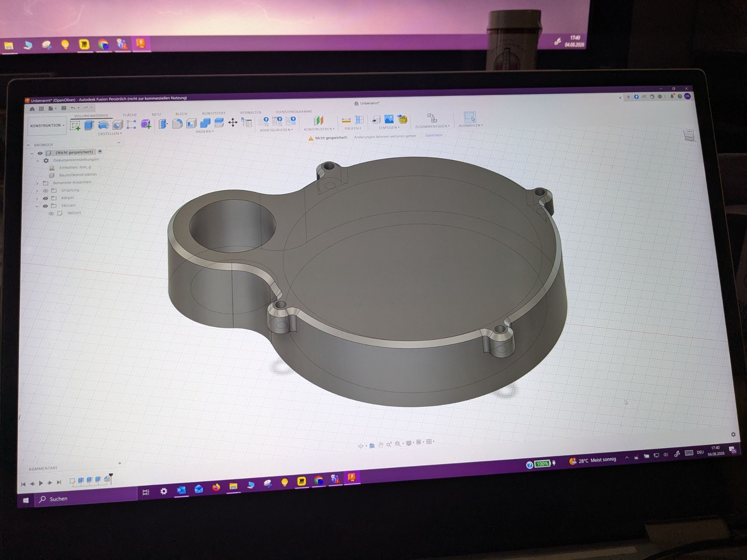
Task: Select the Fillet tool icon
Action: (x=177, y=123)
